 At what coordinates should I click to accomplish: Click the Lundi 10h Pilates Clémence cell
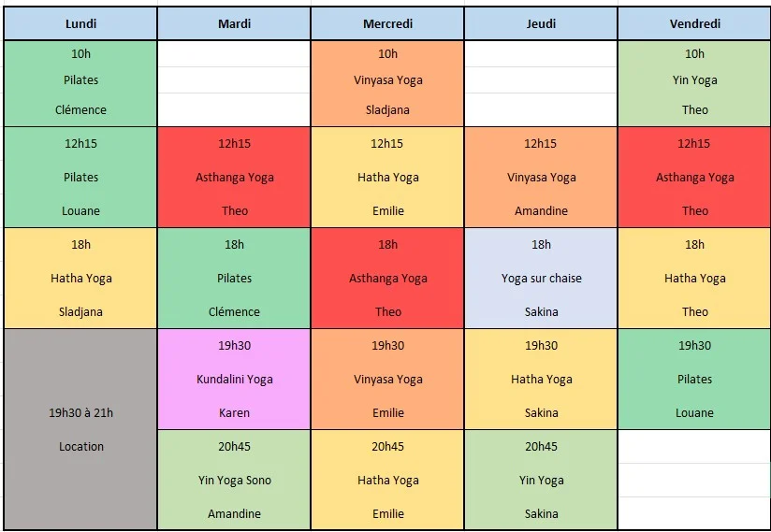click(80, 83)
